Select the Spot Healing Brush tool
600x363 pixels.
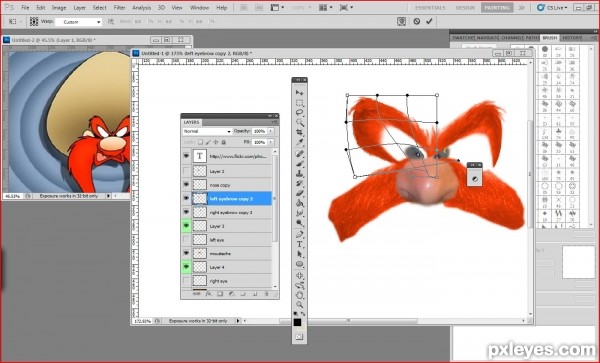point(299,153)
